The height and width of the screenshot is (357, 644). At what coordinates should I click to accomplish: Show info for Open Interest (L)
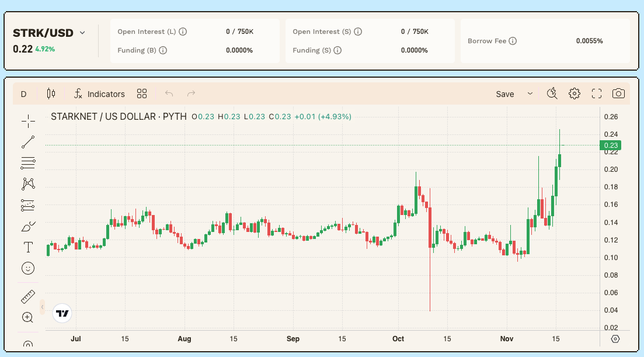coord(183,32)
